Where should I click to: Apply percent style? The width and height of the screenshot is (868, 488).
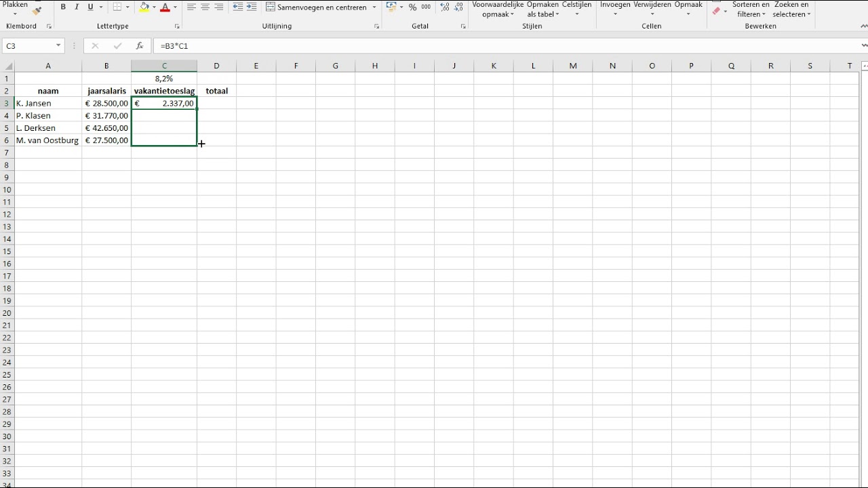(x=412, y=7)
